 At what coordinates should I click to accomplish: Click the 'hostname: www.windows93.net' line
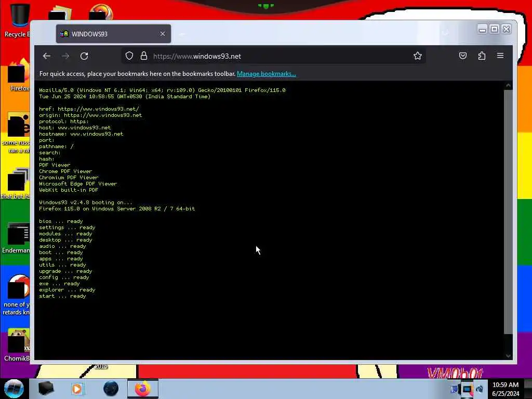click(81, 134)
